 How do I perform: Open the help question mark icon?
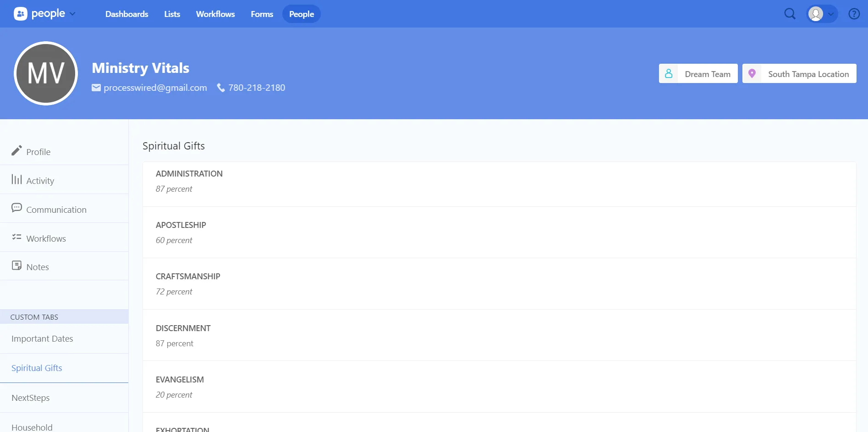pos(854,14)
